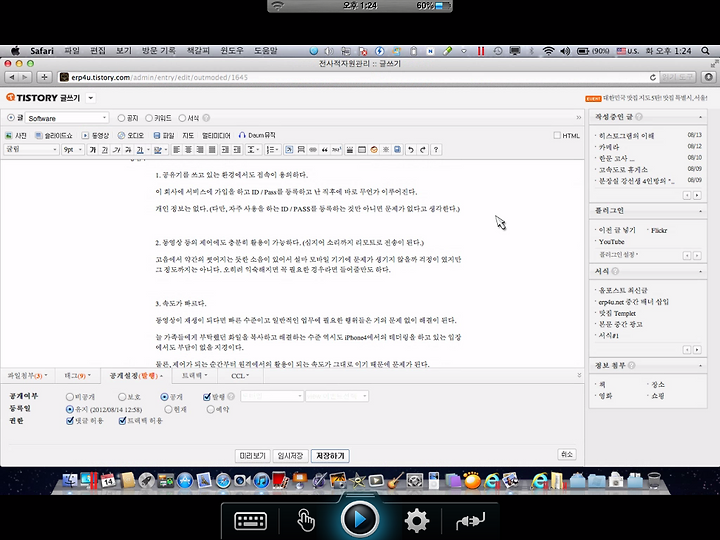This screenshot has width=720, height=540.
Task: Open the CCL license tab
Action: point(240,376)
